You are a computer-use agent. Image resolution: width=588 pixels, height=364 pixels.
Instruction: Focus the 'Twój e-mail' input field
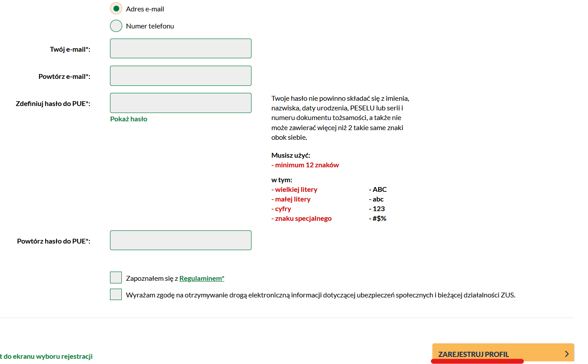click(181, 48)
